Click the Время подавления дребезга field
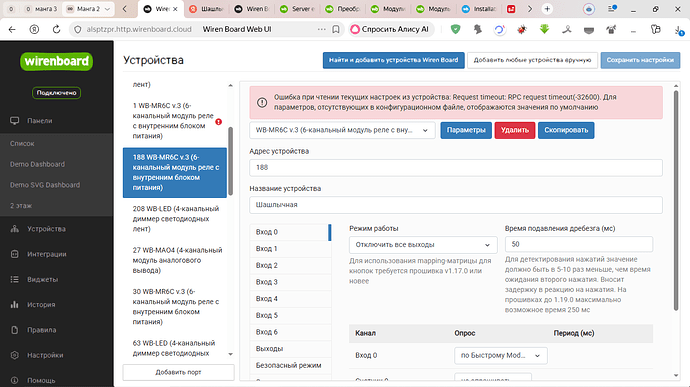Image resolution: width=690 pixels, height=387 pixels. click(579, 244)
